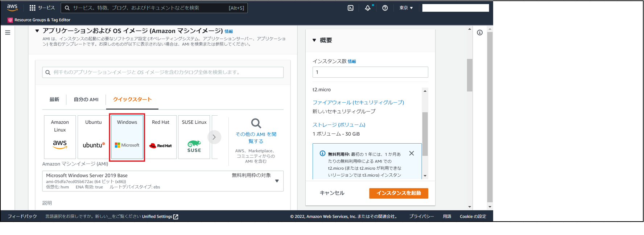Show more quick start AMI tiles
Screen dimensions: 644x235
[x=214, y=137]
